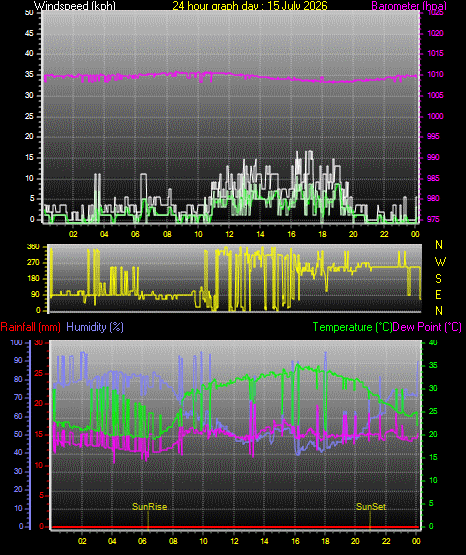Click the wind direction axis value "90"
The image size is (466, 555).
tap(35, 294)
